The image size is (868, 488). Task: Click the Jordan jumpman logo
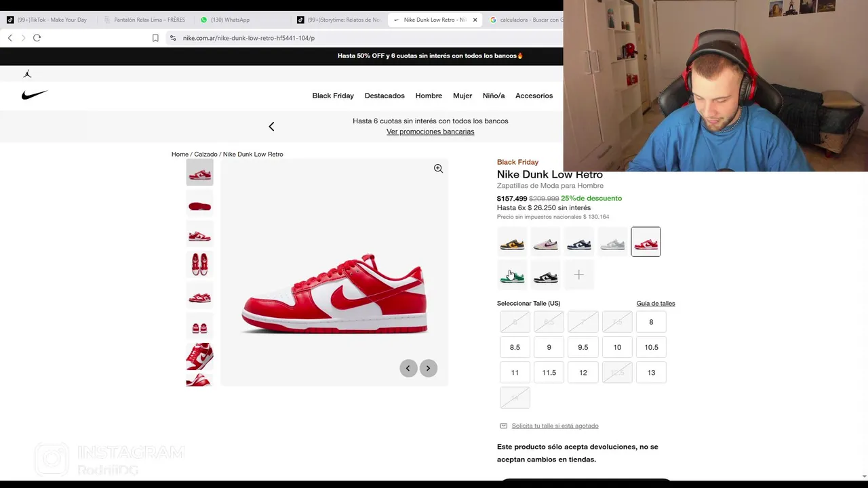[27, 74]
